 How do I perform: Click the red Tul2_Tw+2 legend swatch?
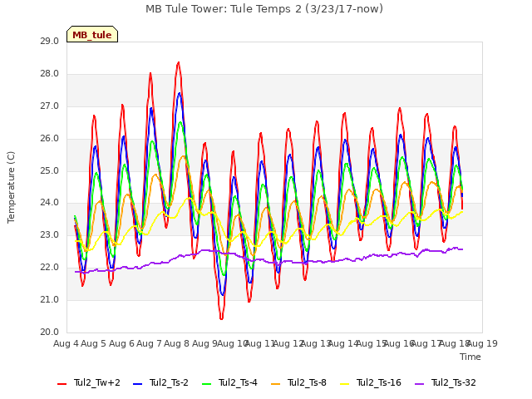pos(62,384)
